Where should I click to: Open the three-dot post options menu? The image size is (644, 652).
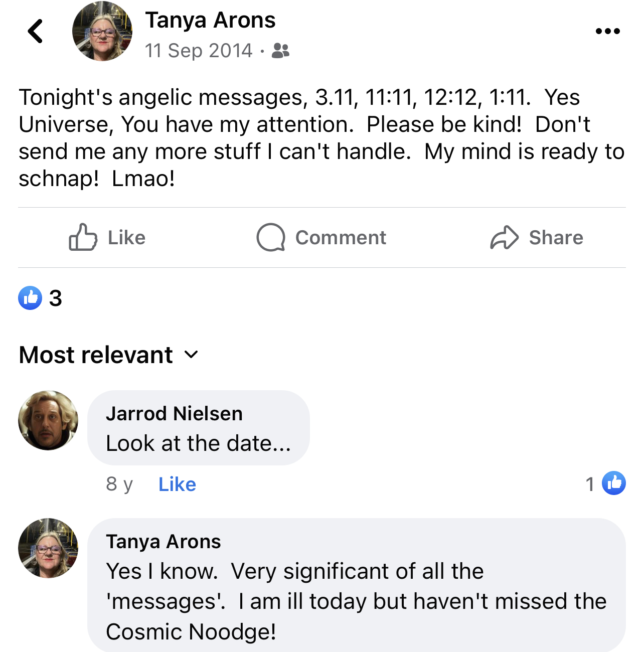coord(607,31)
